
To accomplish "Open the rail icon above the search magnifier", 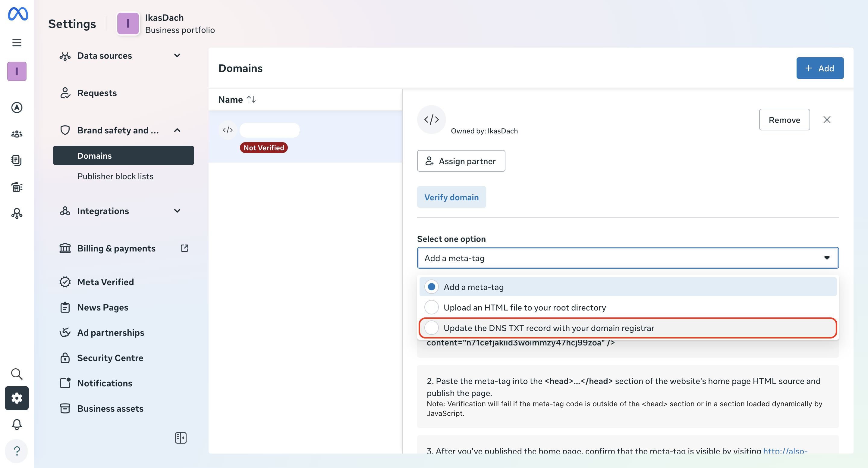I will pos(17,214).
